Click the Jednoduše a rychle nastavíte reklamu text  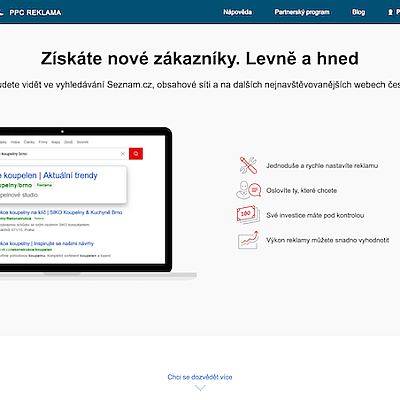322,166
